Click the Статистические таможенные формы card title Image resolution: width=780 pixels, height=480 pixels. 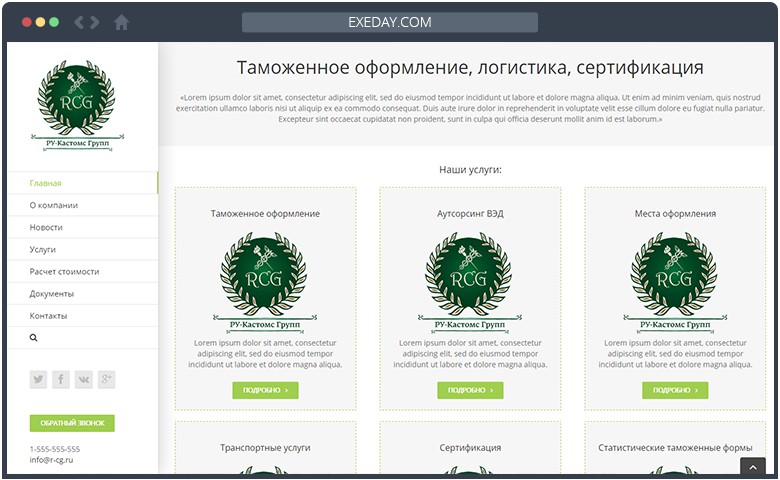click(675, 448)
